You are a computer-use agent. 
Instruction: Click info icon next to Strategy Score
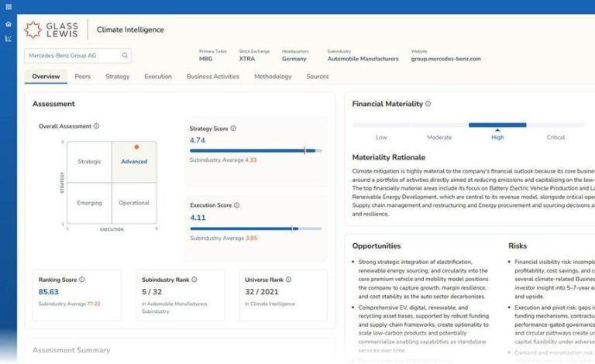(233, 129)
